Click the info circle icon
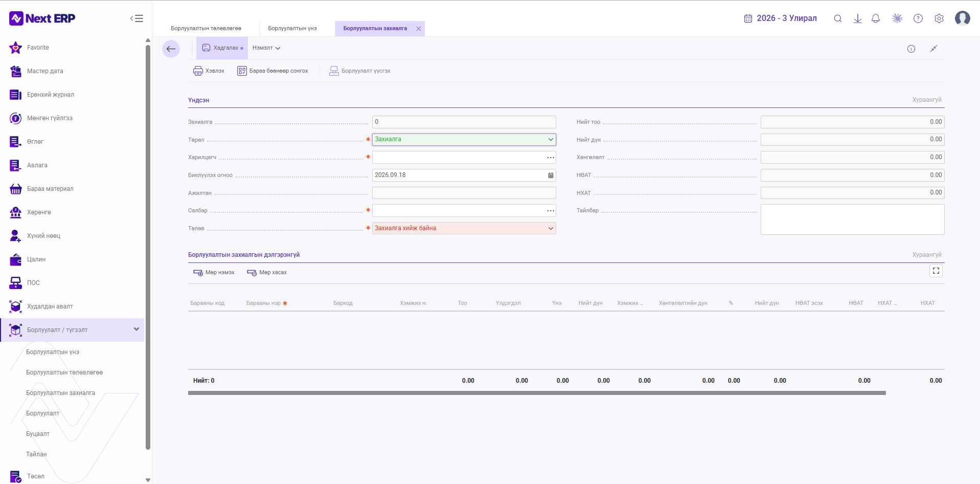The width and height of the screenshot is (980, 484). point(911,49)
